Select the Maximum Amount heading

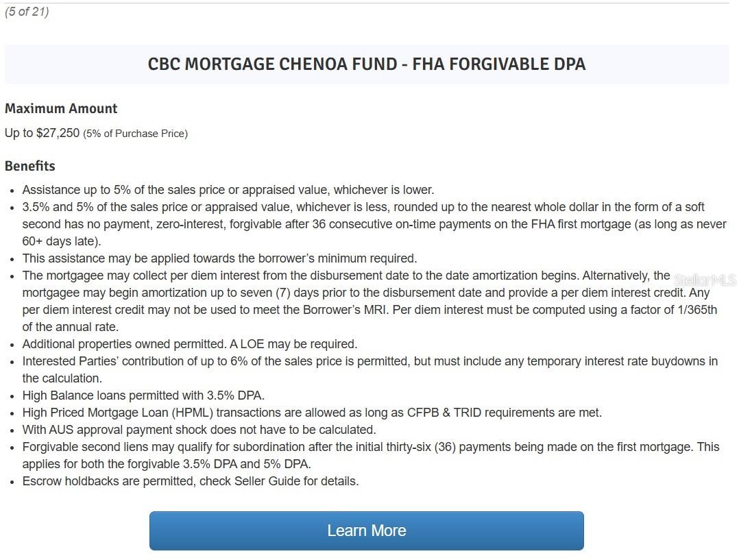pos(61,108)
